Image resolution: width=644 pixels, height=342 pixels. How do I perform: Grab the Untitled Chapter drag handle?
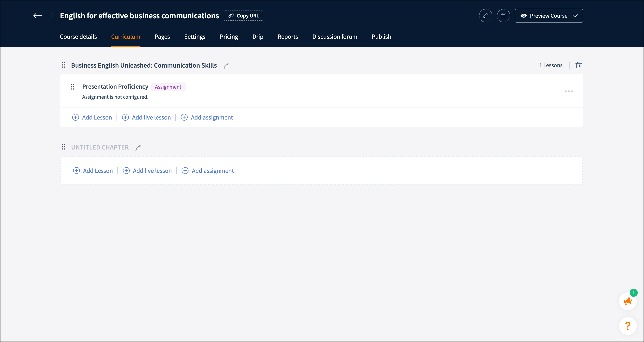coord(64,147)
